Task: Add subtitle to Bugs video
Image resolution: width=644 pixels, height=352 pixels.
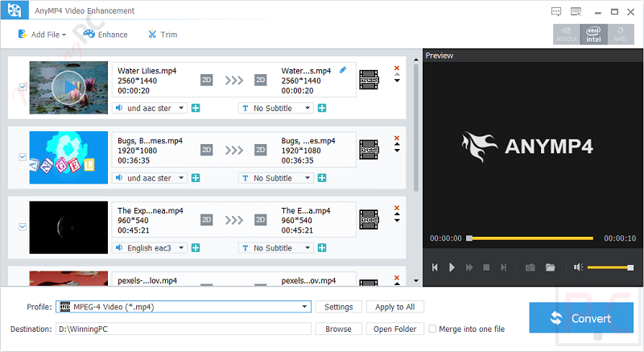Action: click(322, 178)
